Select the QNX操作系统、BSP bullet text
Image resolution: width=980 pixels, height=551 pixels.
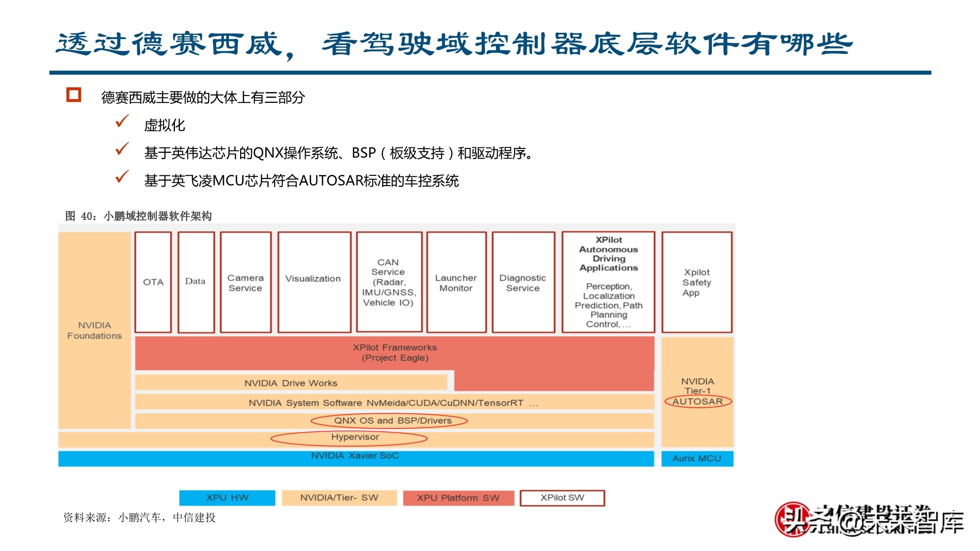coord(339,153)
